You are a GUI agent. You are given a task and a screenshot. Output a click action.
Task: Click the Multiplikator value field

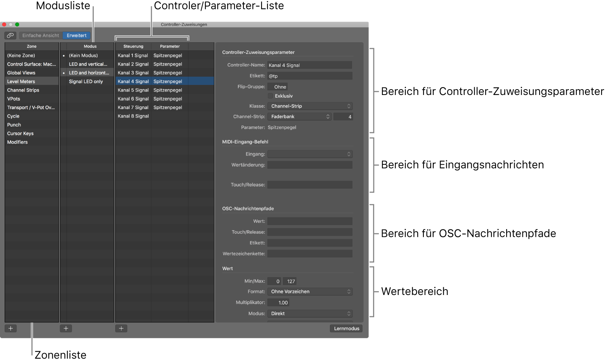[x=278, y=303]
